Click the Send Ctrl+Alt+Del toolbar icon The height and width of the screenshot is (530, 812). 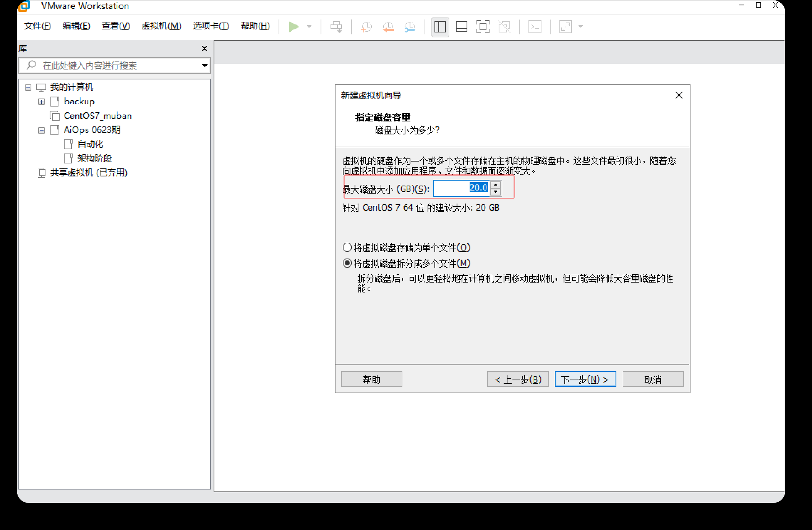point(336,27)
